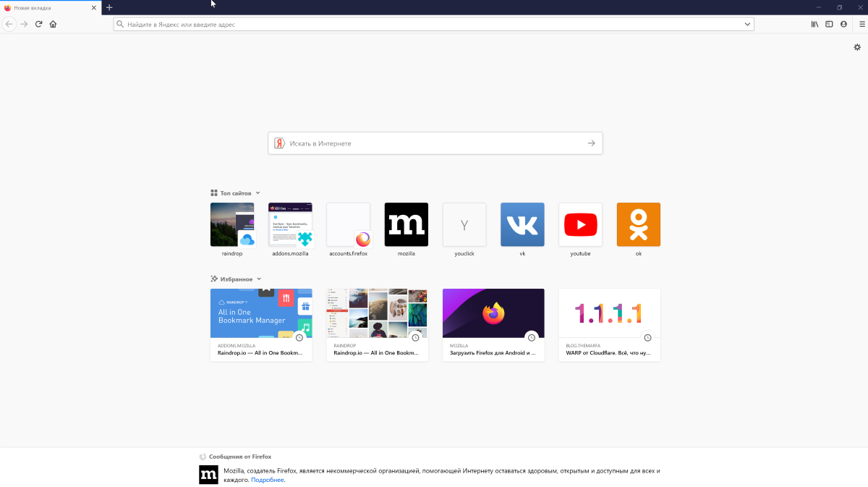Click the back navigation arrow
This screenshot has width=868, height=487.
tap(9, 23)
